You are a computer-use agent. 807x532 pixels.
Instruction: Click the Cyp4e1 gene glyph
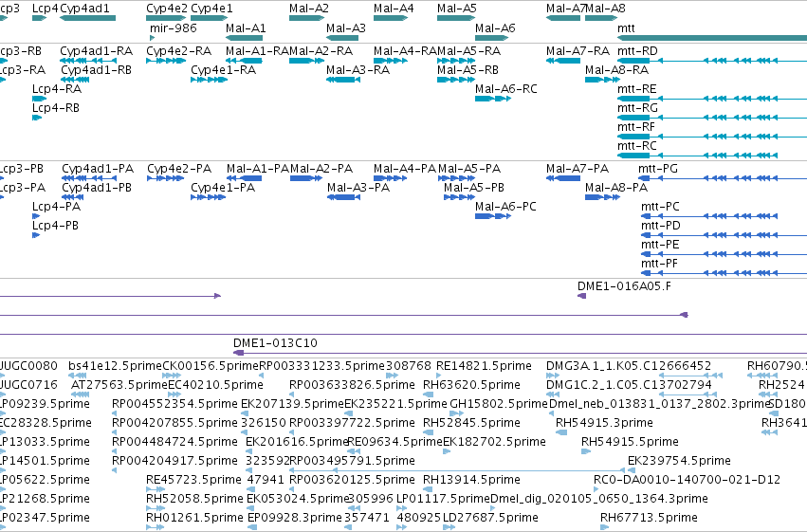click(x=209, y=18)
